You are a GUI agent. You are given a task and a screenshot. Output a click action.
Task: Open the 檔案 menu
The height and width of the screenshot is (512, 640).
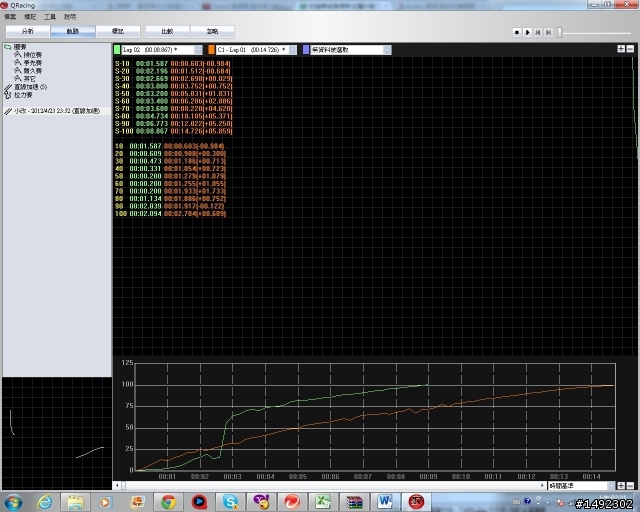(10, 17)
